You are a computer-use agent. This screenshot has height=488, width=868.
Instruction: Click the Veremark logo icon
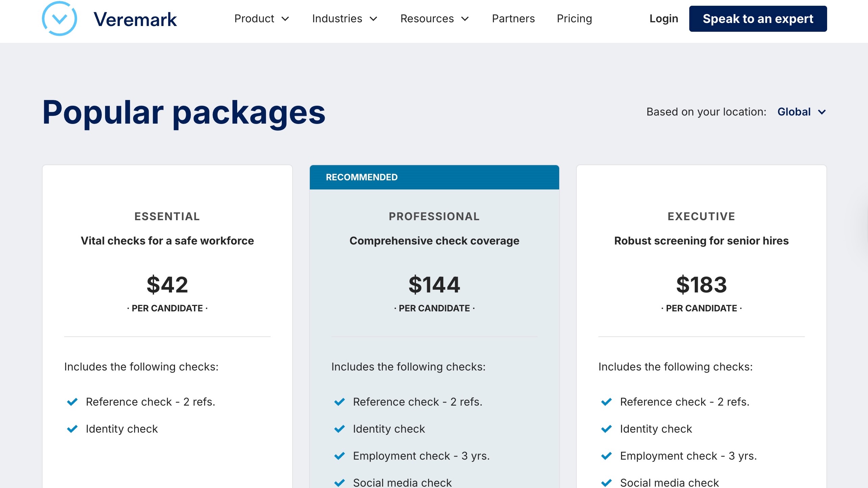pyautogui.click(x=59, y=19)
